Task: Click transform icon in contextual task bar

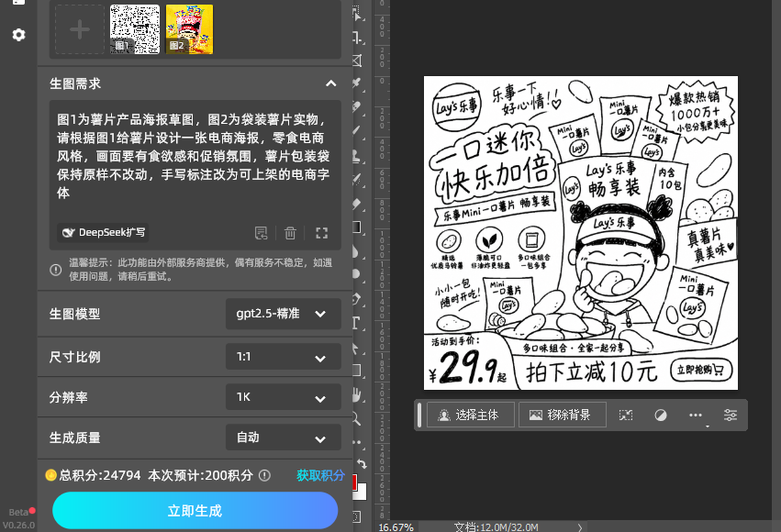Action: [626, 415]
